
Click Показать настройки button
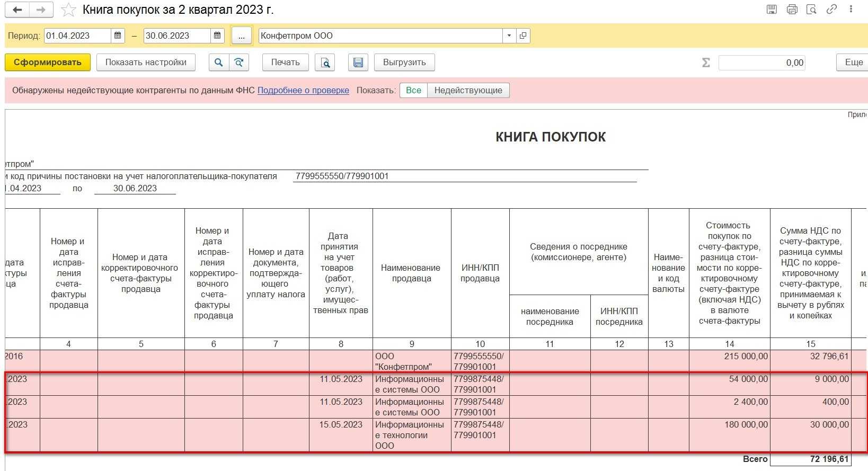click(x=146, y=63)
